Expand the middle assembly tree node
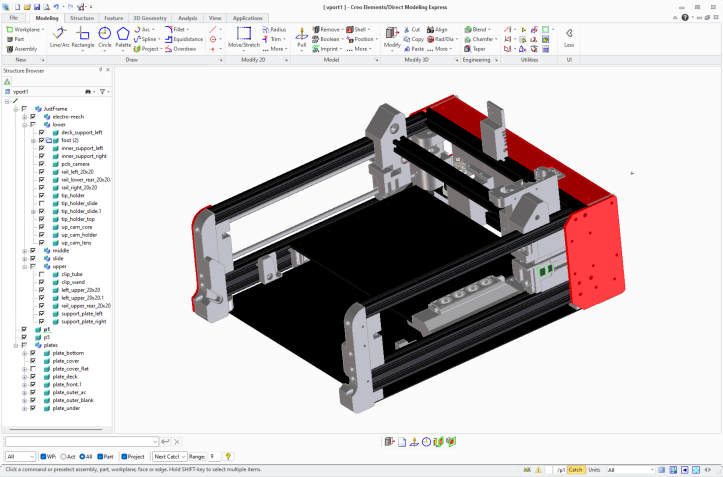 (x=24, y=250)
